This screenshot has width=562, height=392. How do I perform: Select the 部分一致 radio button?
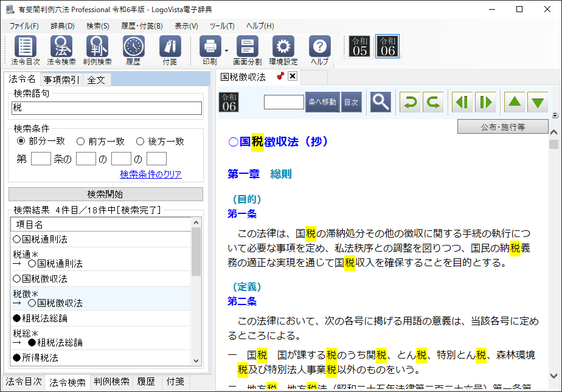point(21,142)
